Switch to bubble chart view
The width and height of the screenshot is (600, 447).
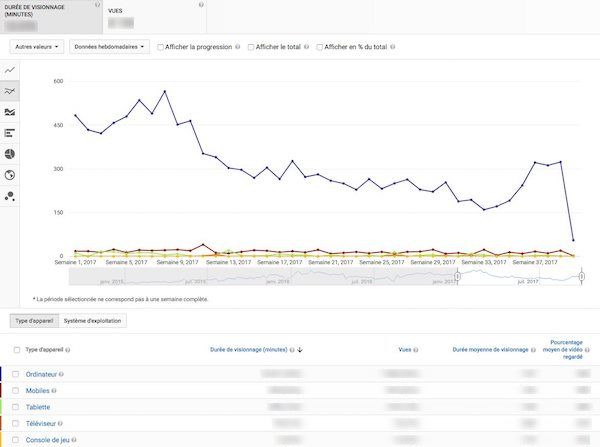10,196
